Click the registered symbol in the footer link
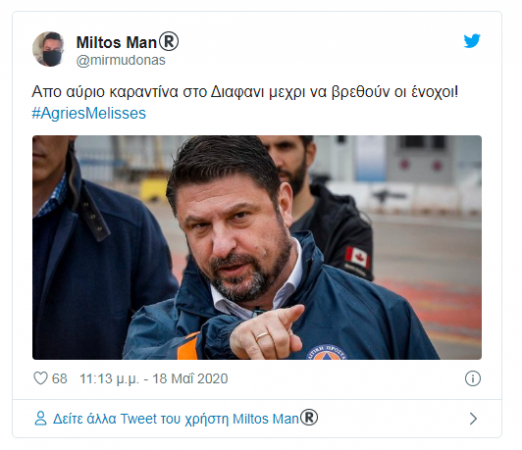Screen dimensions: 522x450 tap(309, 417)
